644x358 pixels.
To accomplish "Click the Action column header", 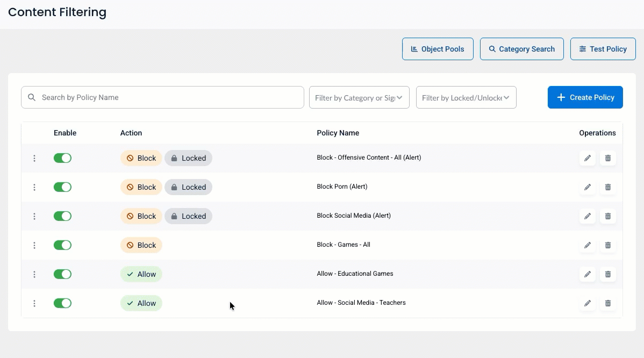I will coord(131,133).
